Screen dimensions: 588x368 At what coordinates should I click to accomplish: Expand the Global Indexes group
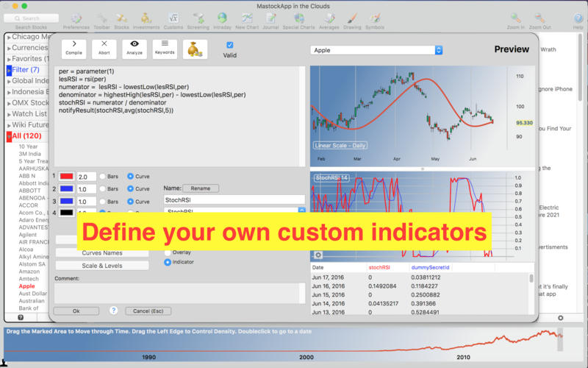pyautogui.click(x=9, y=81)
